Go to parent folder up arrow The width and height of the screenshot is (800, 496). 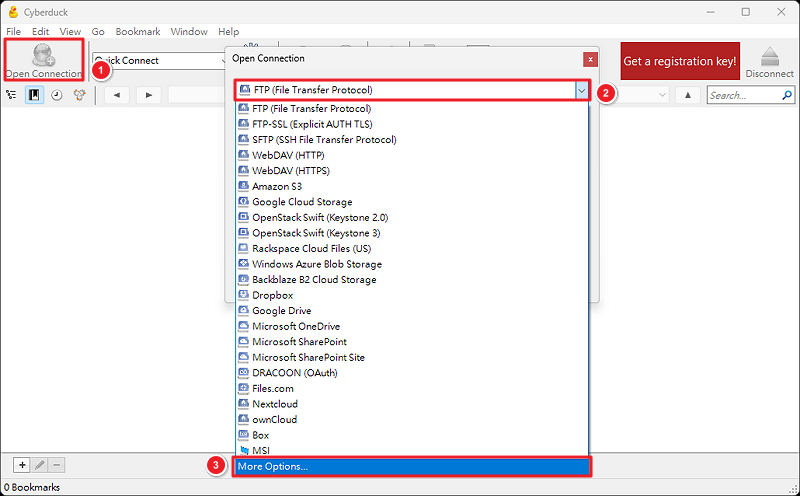tap(688, 95)
